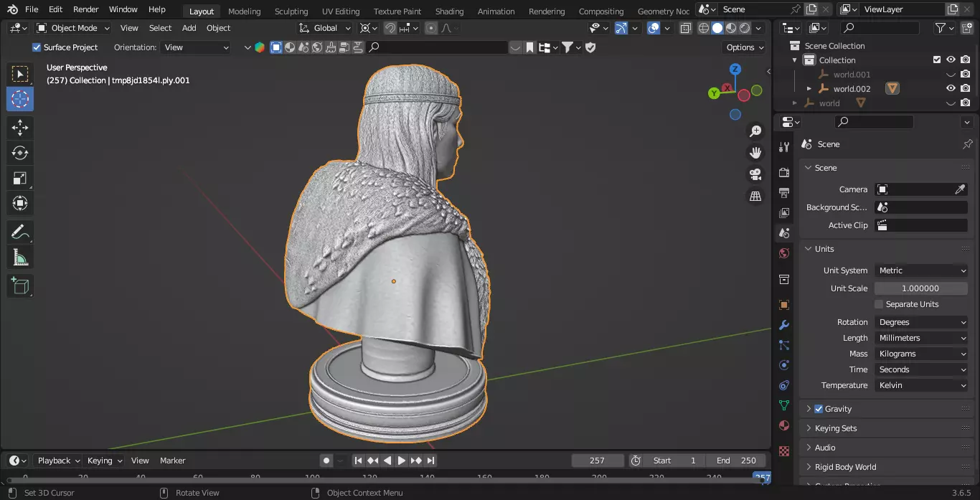The image size is (980, 500).
Task: Hide the Collection with eye icon
Action: 951,60
